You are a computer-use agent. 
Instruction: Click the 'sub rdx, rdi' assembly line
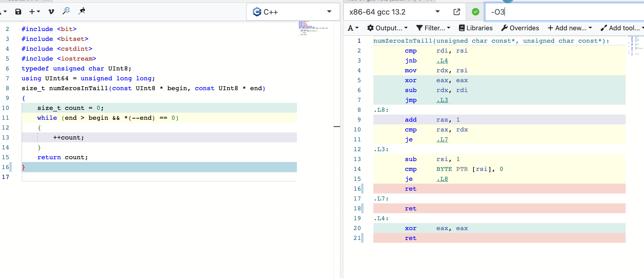click(x=499, y=90)
